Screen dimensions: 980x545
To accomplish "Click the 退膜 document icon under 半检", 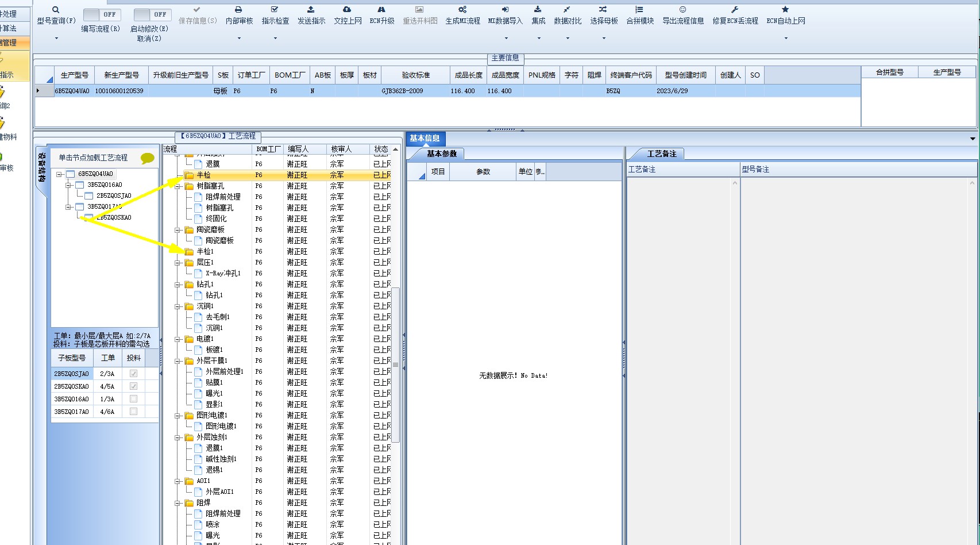I will 198,164.
